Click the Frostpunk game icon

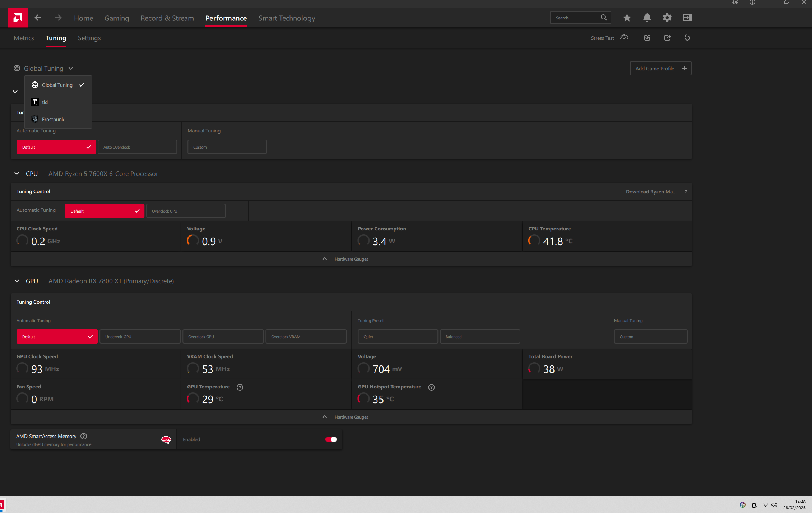pyautogui.click(x=35, y=119)
